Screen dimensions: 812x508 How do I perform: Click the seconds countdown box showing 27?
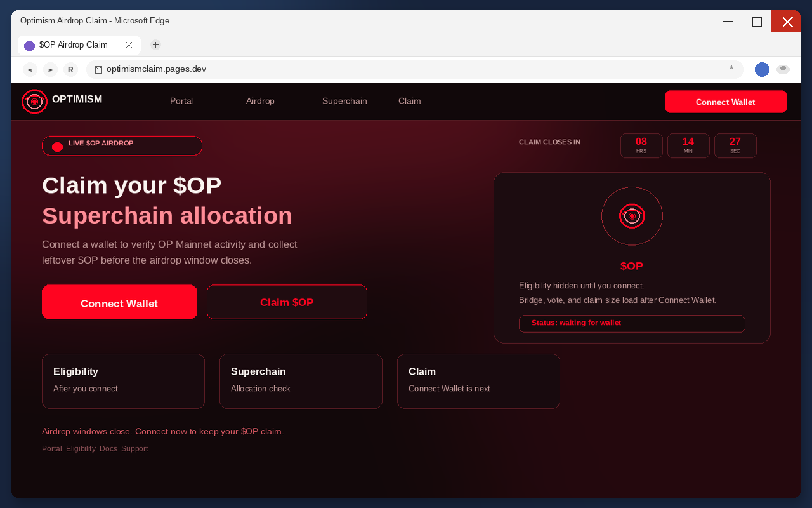tap(735, 145)
